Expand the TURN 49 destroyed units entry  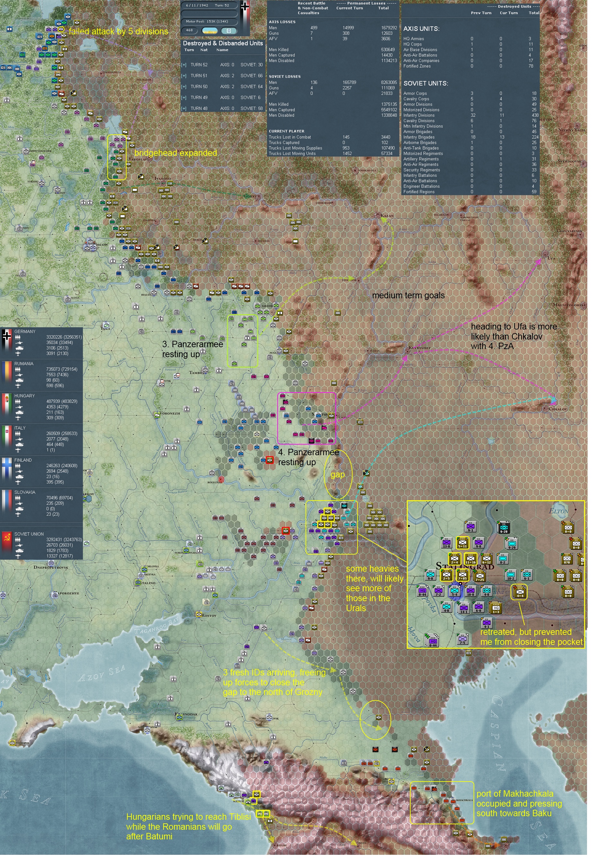click(184, 98)
